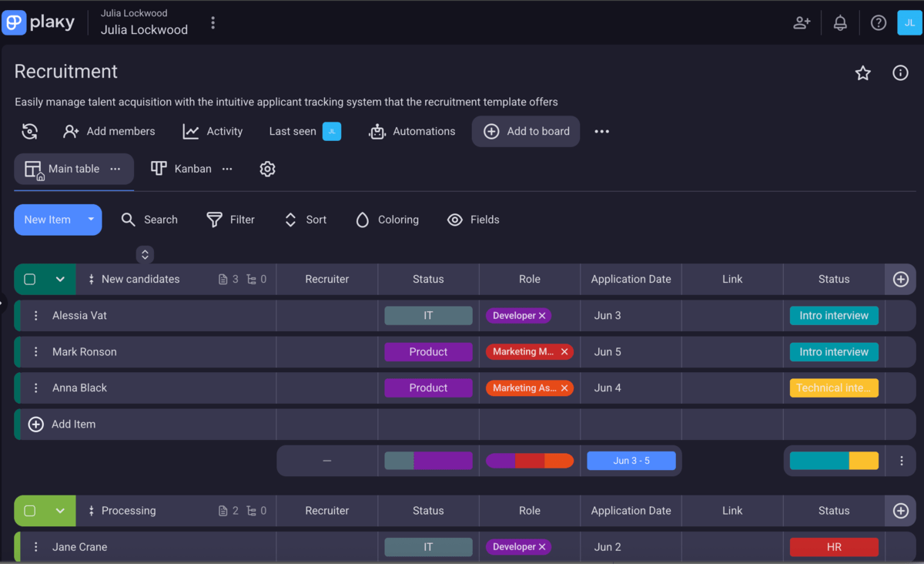Click the notifications bell icon

(840, 23)
